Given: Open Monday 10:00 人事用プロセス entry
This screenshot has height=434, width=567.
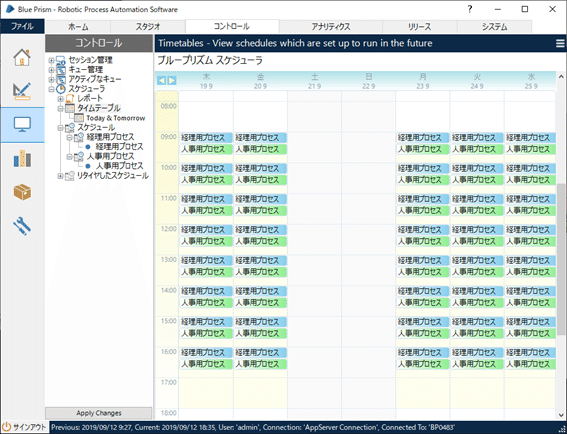Looking at the screenshot, I should [423, 180].
